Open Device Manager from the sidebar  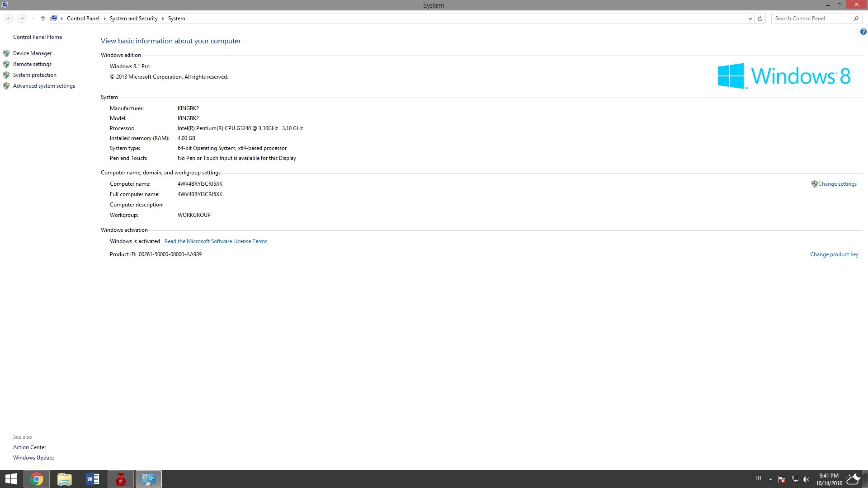tap(32, 53)
